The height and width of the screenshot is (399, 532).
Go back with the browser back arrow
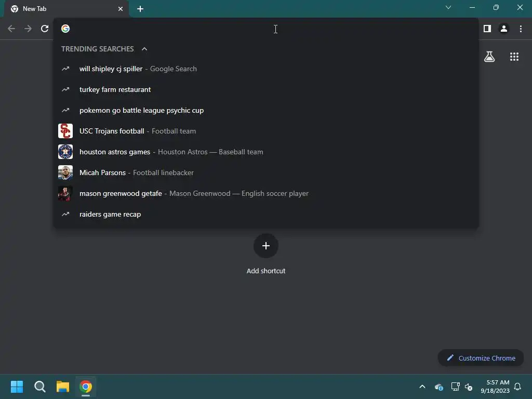[x=11, y=29]
